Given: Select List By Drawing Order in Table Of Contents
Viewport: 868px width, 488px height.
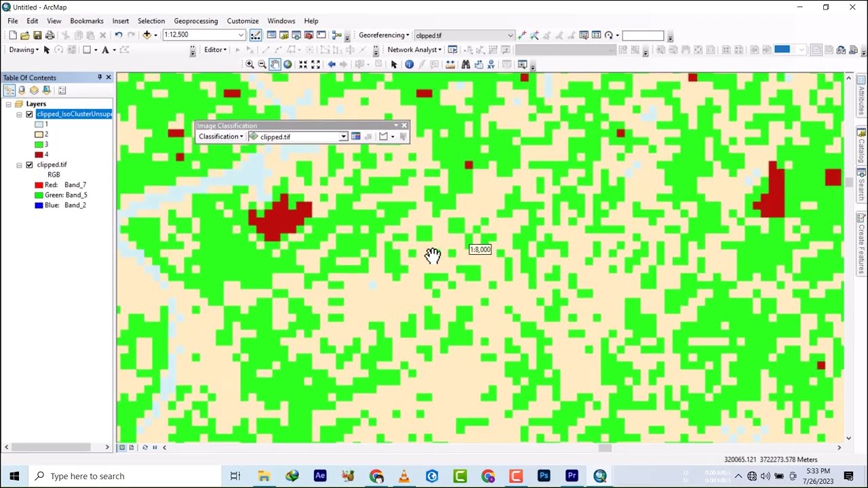Looking at the screenshot, I should [x=9, y=90].
